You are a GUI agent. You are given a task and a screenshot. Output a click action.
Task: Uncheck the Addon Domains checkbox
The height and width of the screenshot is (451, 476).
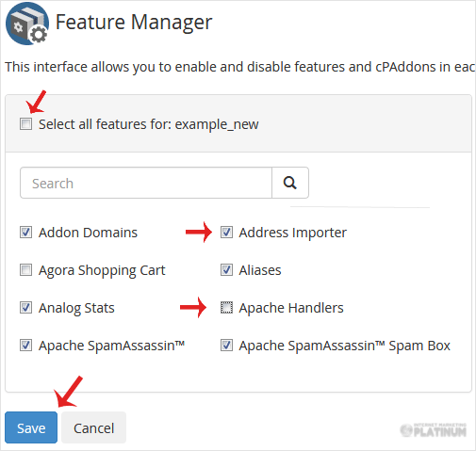coord(25,233)
